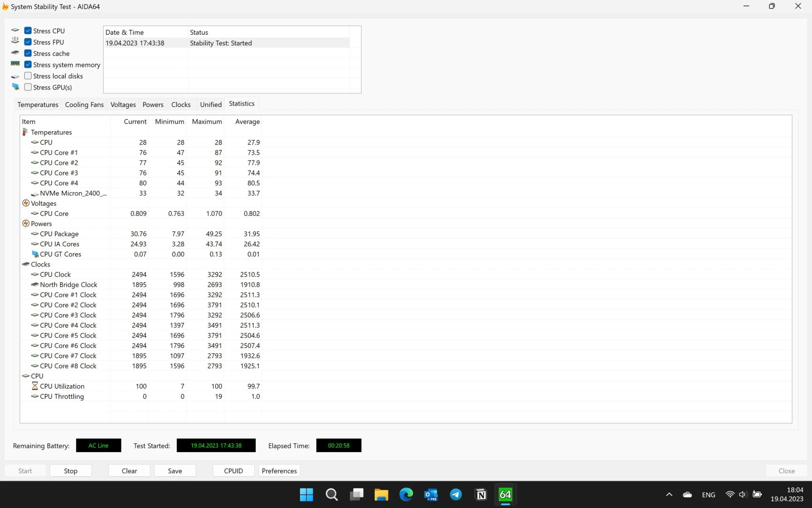The image size is (812, 508).
Task: Open the Wi-Fi network tray icon
Action: pos(730,494)
